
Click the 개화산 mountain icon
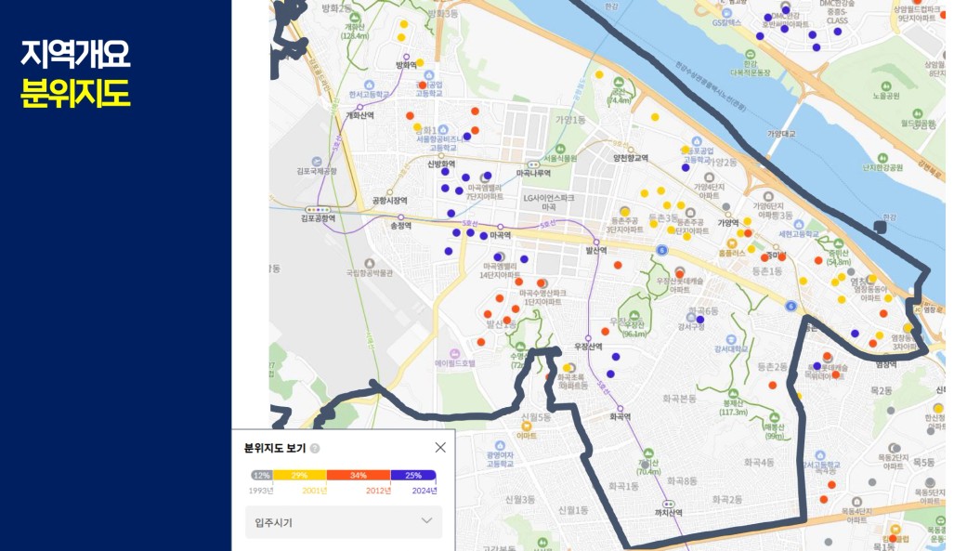[x=355, y=19]
